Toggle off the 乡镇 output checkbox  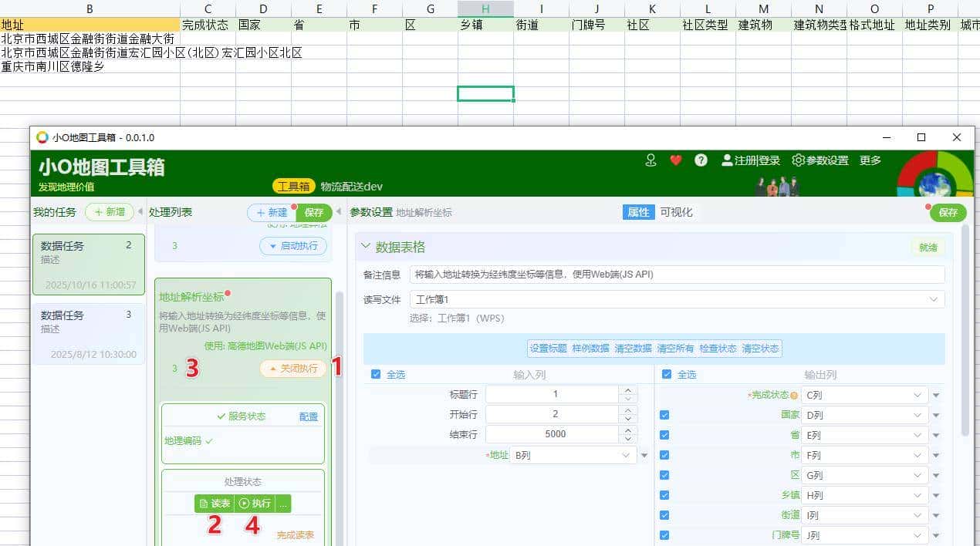coord(664,495)
